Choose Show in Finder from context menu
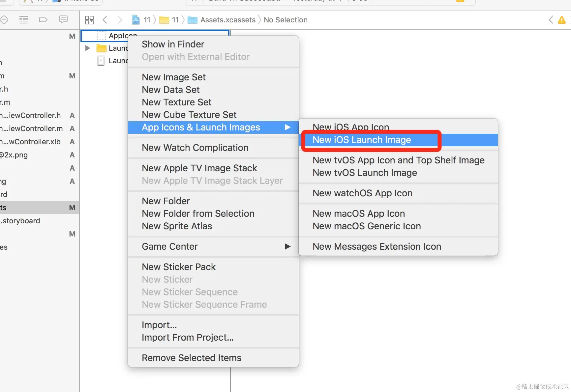The height and width of the screenshot is (392, 571). click(x=213, y=44)
